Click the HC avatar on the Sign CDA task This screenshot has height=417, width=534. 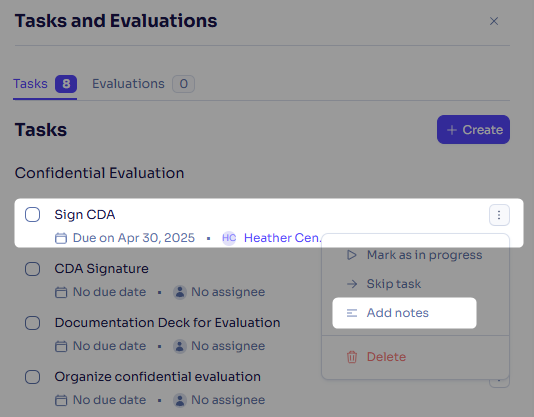point(229,238)
